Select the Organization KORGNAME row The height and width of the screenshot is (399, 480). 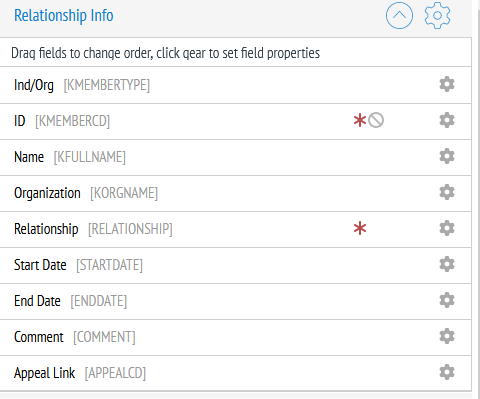(236, 193)
